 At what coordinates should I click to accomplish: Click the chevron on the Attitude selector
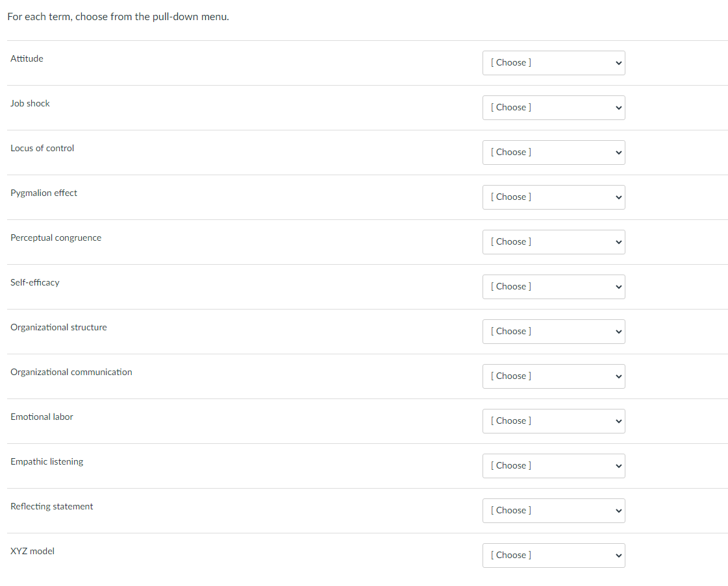(616, 62)
